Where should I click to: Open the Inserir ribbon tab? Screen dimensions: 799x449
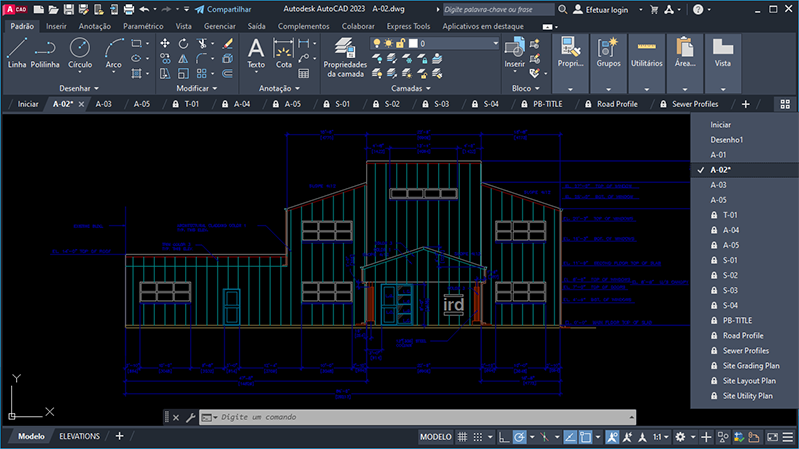tap(56, 26)
